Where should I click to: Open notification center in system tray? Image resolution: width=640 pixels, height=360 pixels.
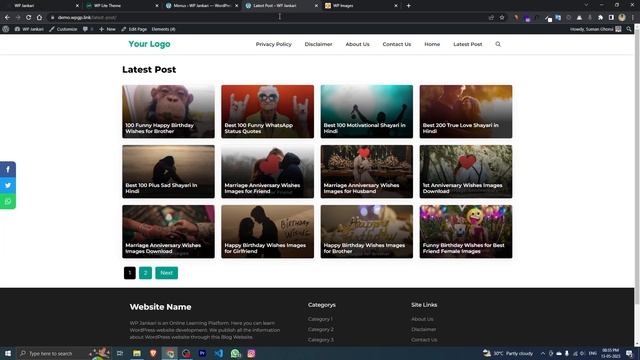(630, 353)
